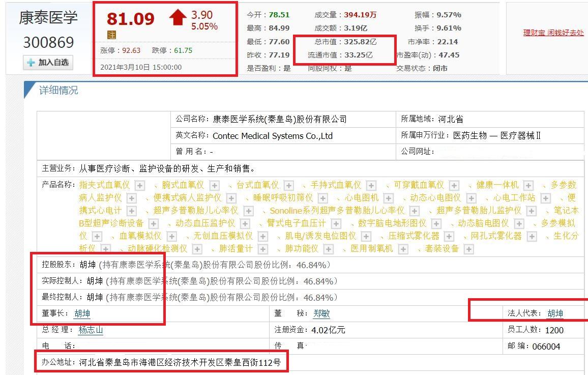This screenshot has height=375, width=588.
Task: Open product link 心电图机
Action: (362, 198)
